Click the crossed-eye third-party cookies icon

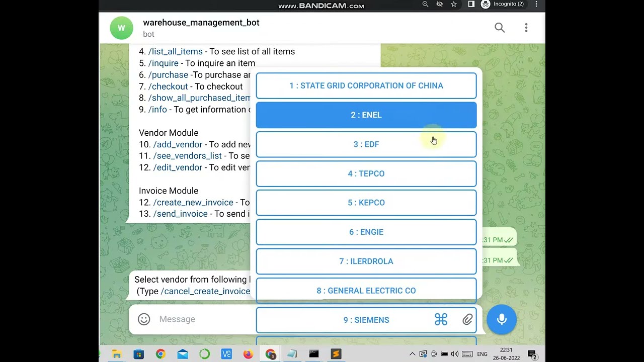[440, 5]
